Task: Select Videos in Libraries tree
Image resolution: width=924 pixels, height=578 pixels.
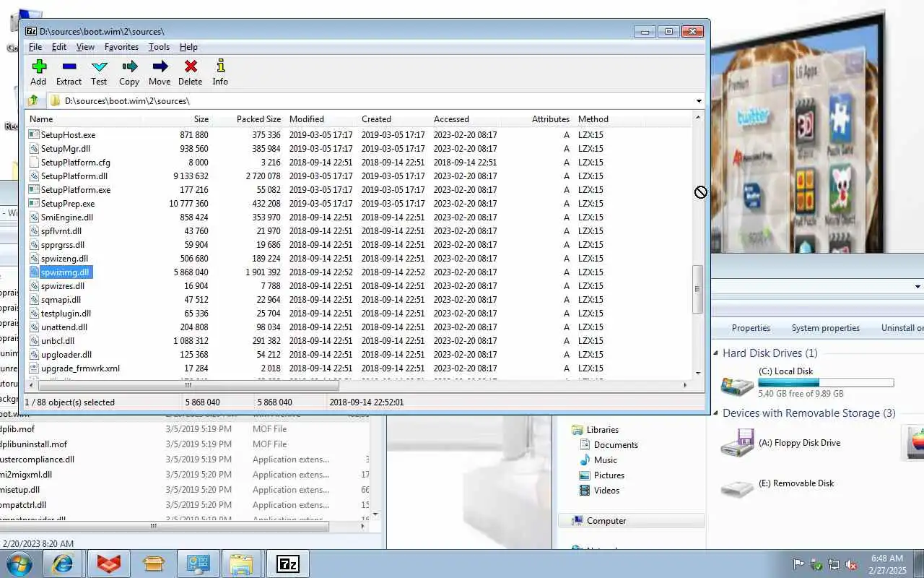Action: pyautogui.click(x=606, y=491)
